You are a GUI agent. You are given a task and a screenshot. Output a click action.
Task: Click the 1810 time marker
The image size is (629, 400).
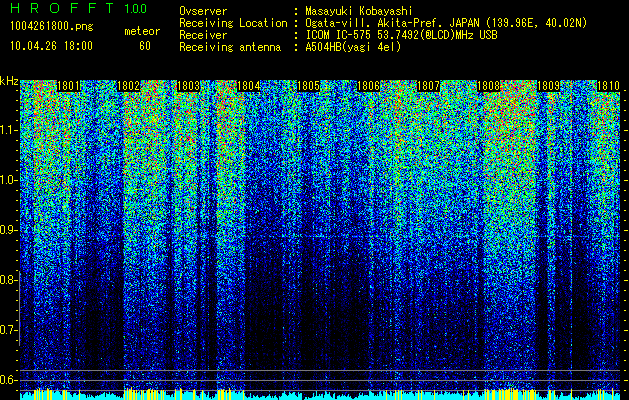click(608, 86)
